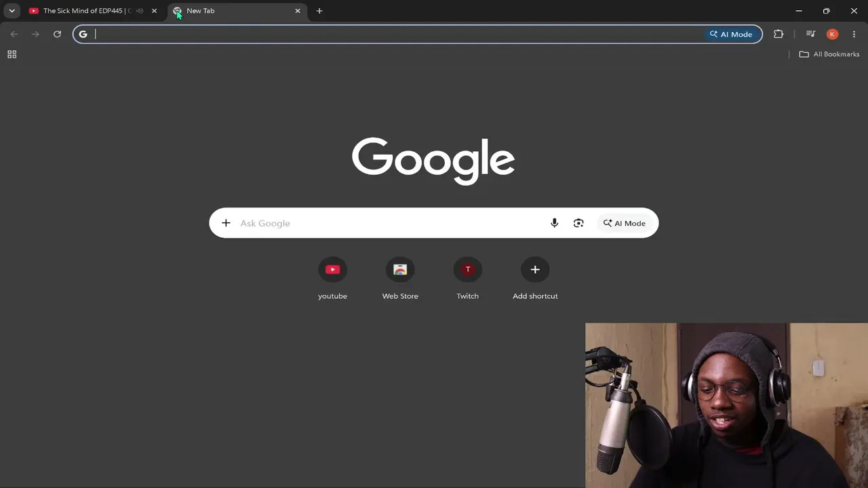This screenshot has width=868, height=488.
Task: Open the youtube shortcut
Action: pyautogui.click(x=332, y=278)
